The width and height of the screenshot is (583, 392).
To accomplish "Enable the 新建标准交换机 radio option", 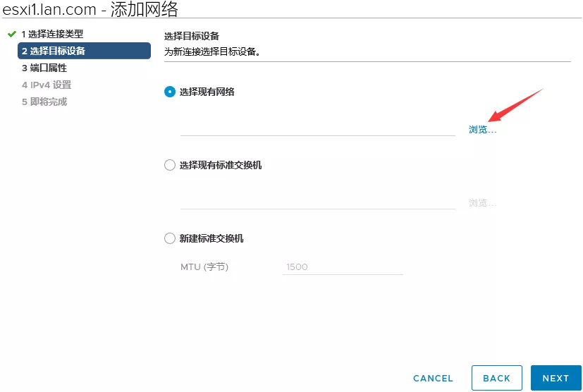I will click(169, 238).
